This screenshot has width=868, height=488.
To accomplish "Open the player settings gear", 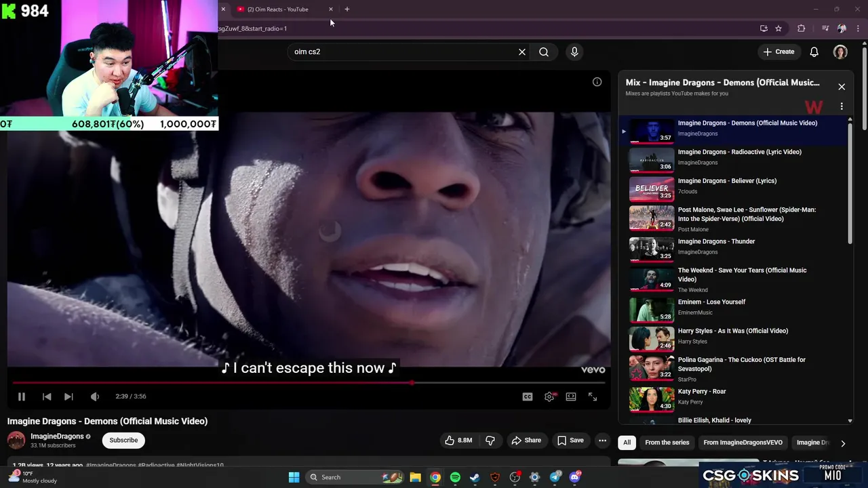I will [549, 396].
